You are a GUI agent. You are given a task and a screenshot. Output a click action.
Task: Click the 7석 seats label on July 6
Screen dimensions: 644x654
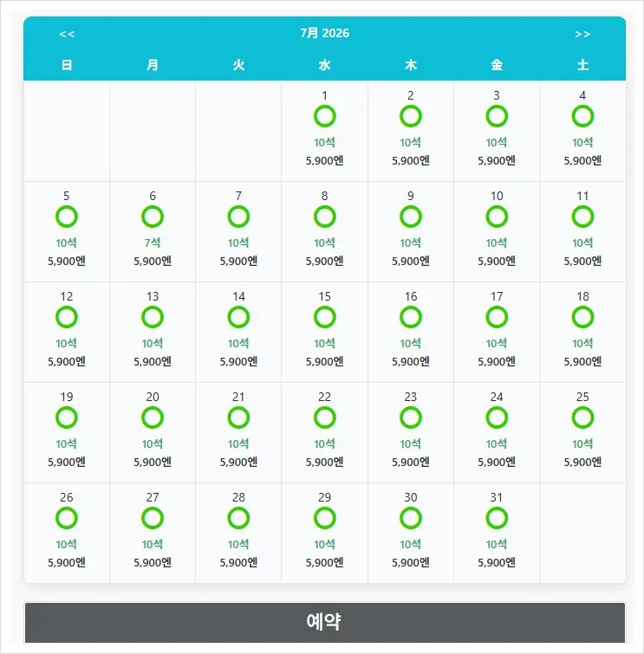coord(153,243)
